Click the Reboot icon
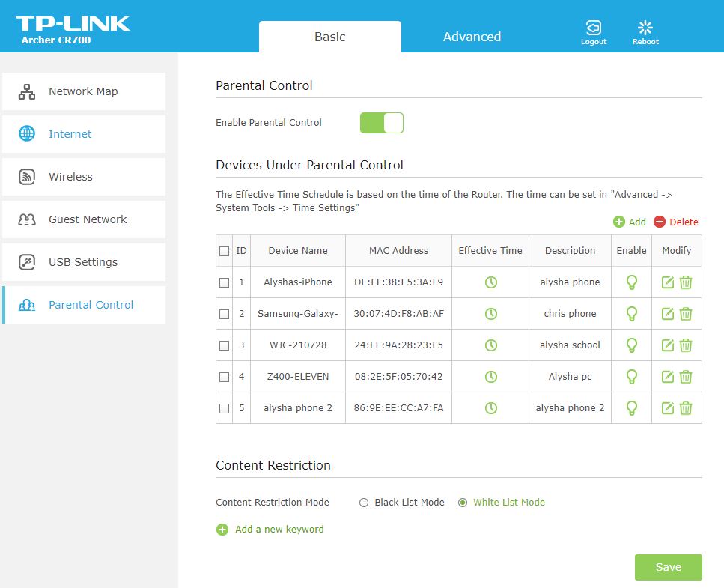Image resolution: width=724 pixels, height=588 pixels. point(645,28)
